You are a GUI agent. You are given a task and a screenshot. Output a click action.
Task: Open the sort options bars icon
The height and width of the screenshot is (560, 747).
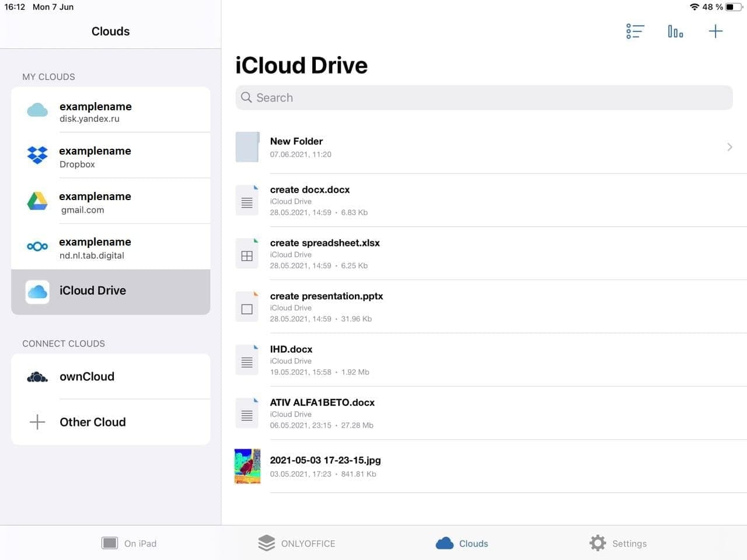pyautogui.click(x=675, y=32)
